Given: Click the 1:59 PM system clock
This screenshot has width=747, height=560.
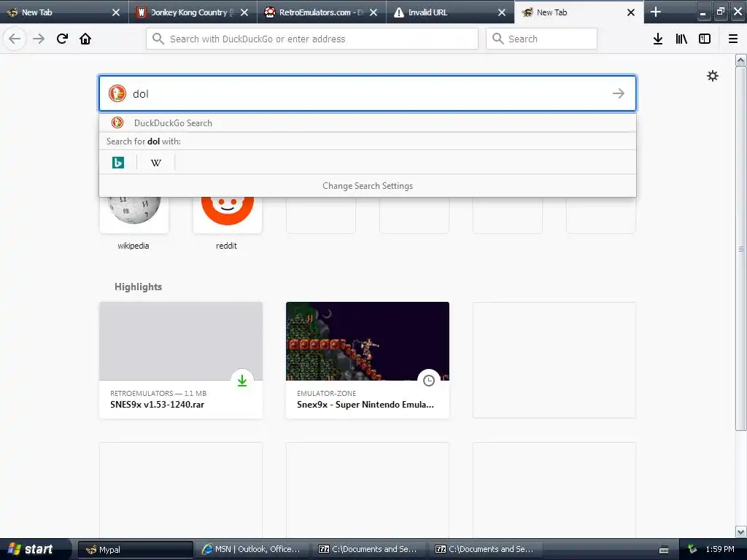Looking at the screenshot, I should click(720, 549).
